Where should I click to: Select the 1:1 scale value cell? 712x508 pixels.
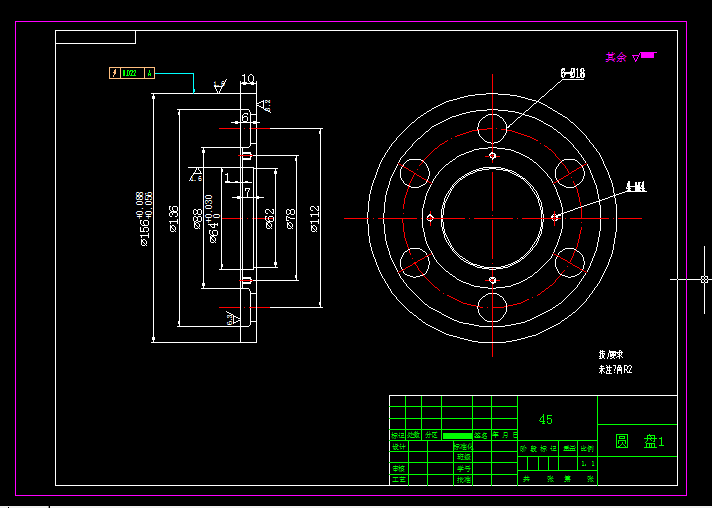tap(588, 464)
